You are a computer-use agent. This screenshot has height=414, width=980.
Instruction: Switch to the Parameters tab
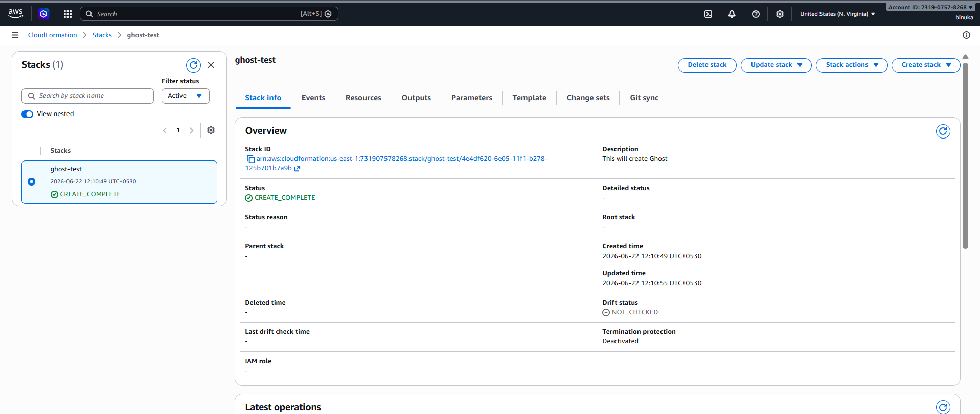[472, 98]
